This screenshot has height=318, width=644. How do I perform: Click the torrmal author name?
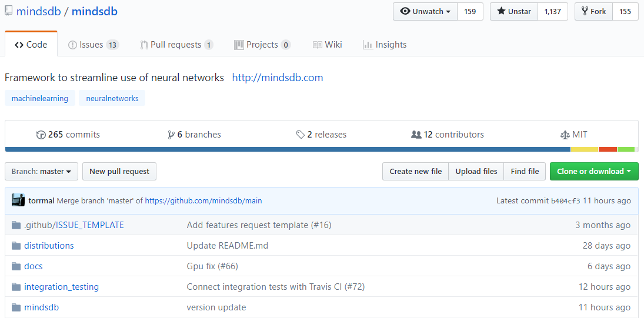coord(42,200)
